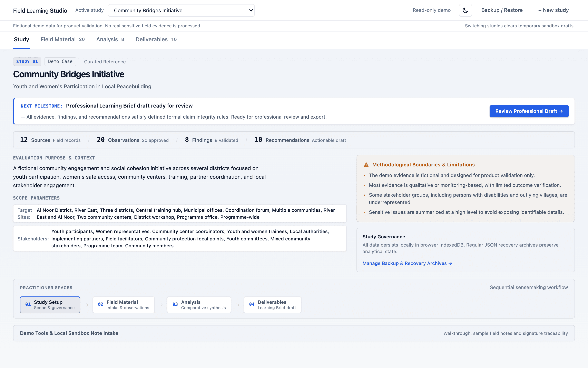Click the STUDY 01 badge
Viewport: 588px width, 368px height.
click(x=27, y=62)
